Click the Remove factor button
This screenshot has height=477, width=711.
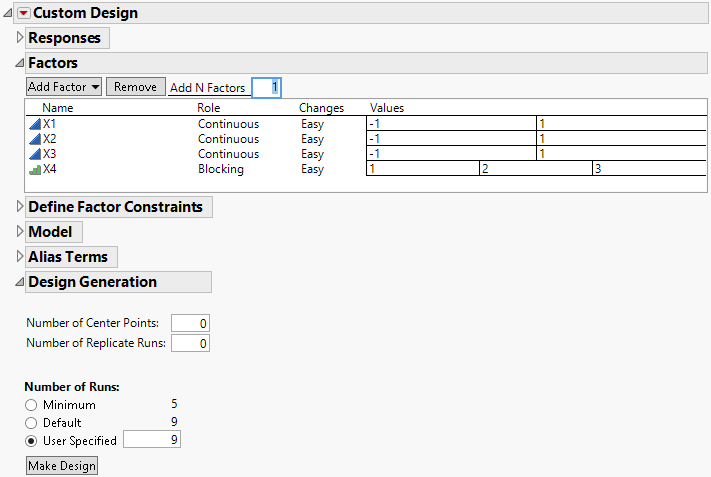click(x=135, y=87)
